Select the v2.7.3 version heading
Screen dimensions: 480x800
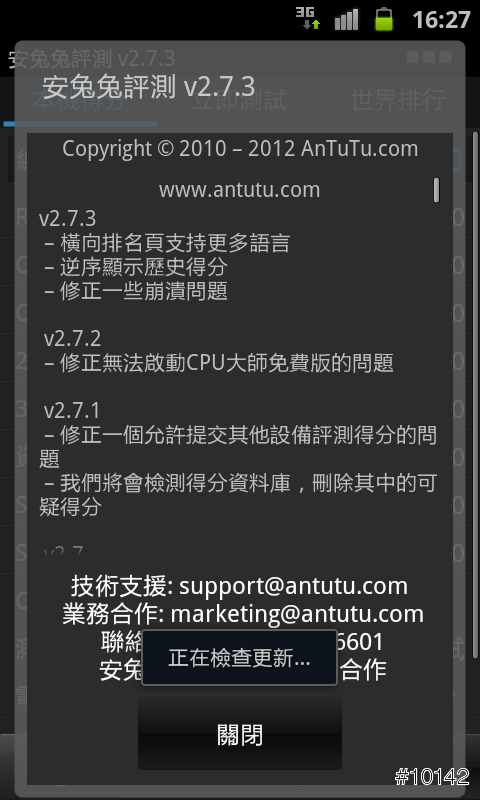67,218
